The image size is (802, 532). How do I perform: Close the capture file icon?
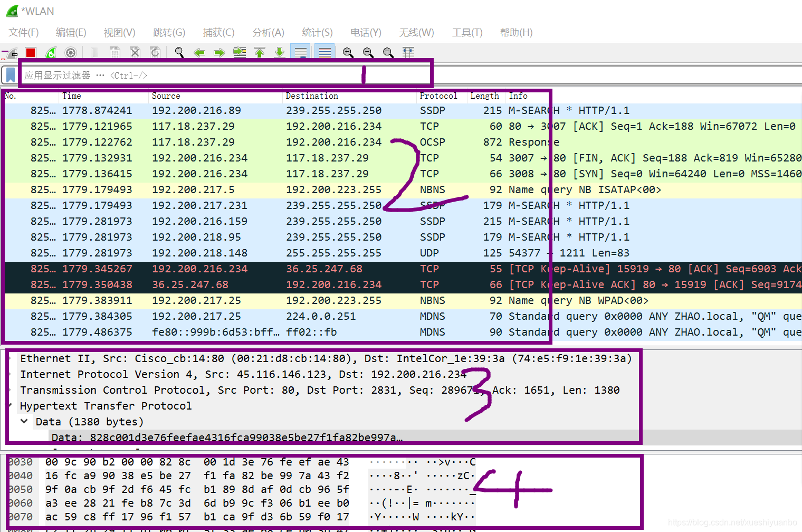(135, 52)
